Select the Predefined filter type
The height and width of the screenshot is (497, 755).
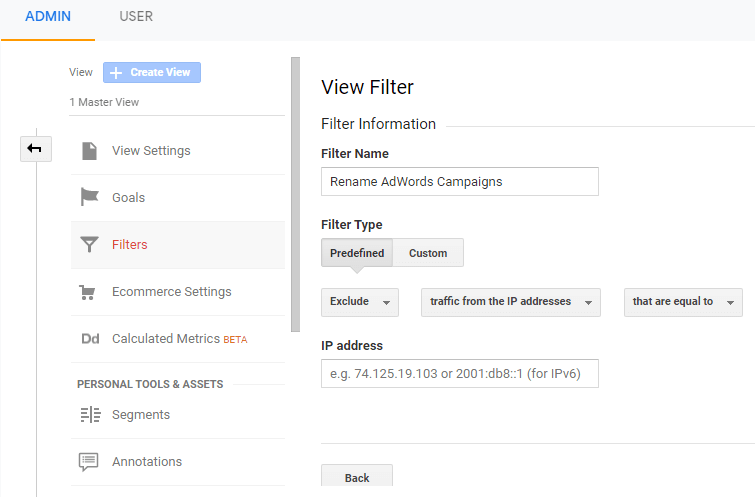point(357,253)
